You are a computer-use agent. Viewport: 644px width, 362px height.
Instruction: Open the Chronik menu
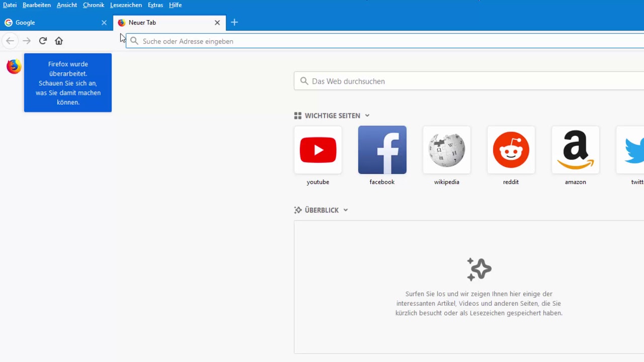click(94, 5)
